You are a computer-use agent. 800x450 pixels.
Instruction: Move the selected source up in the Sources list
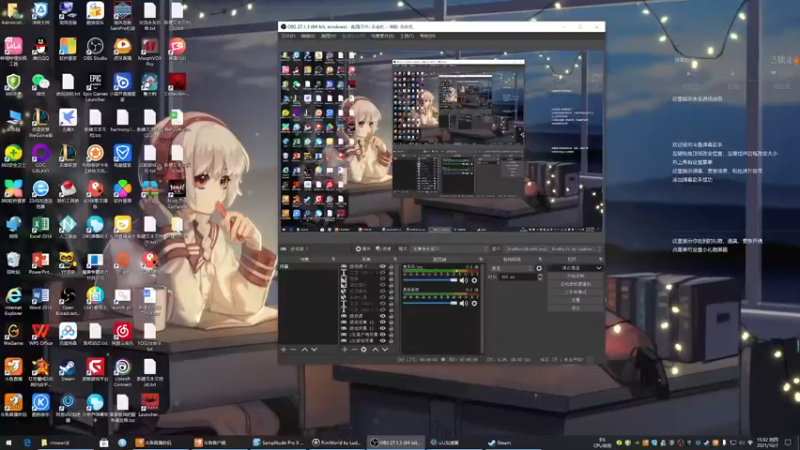point(375,349)
